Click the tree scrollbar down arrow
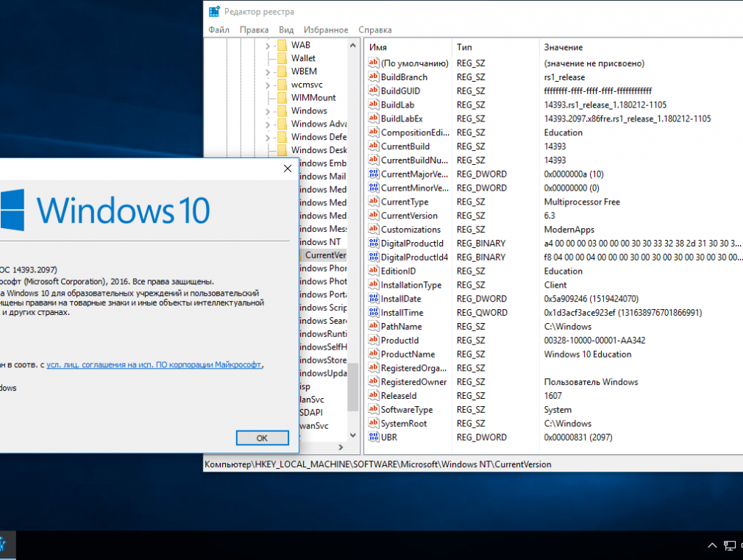The width and height of the screenshot is (743, 560). point(352,435)
